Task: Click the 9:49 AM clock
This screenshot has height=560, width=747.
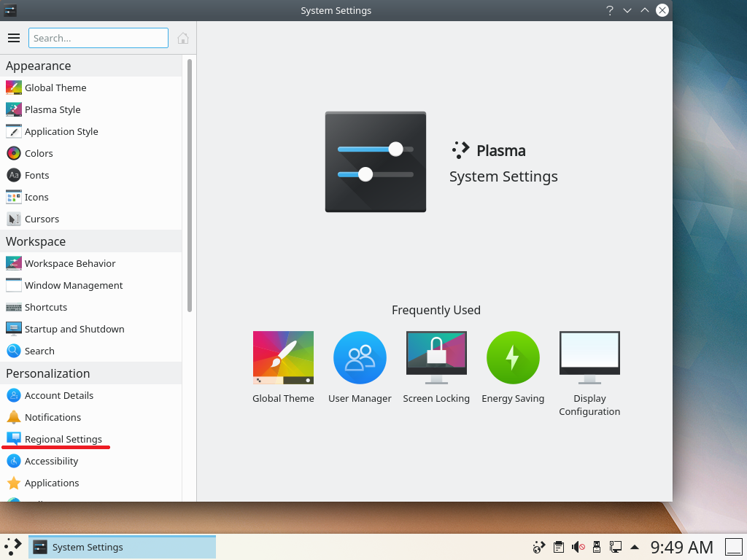Action: coord(682,547)
